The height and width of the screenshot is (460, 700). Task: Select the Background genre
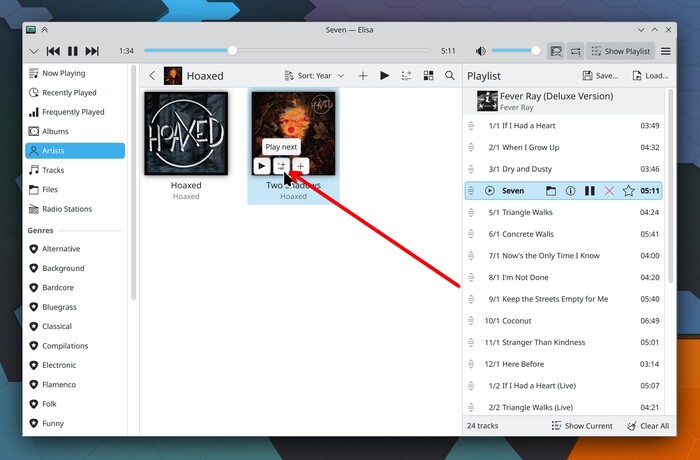pos(75,268)
